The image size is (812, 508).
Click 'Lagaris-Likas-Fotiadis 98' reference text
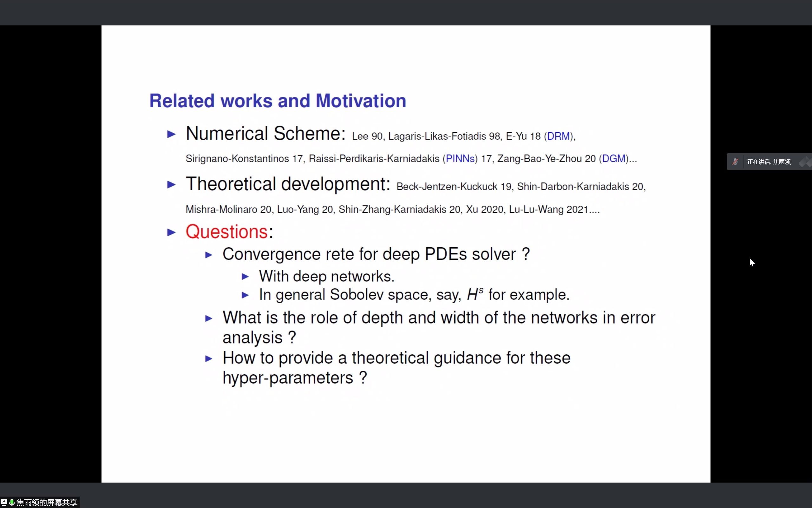(x=444, y=136)
